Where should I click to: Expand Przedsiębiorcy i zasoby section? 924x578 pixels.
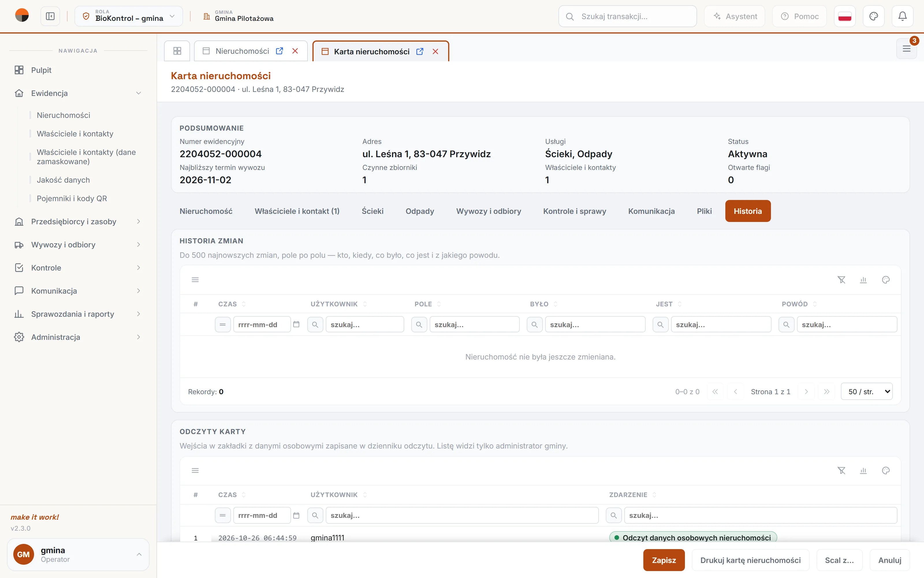pos(78,222)
